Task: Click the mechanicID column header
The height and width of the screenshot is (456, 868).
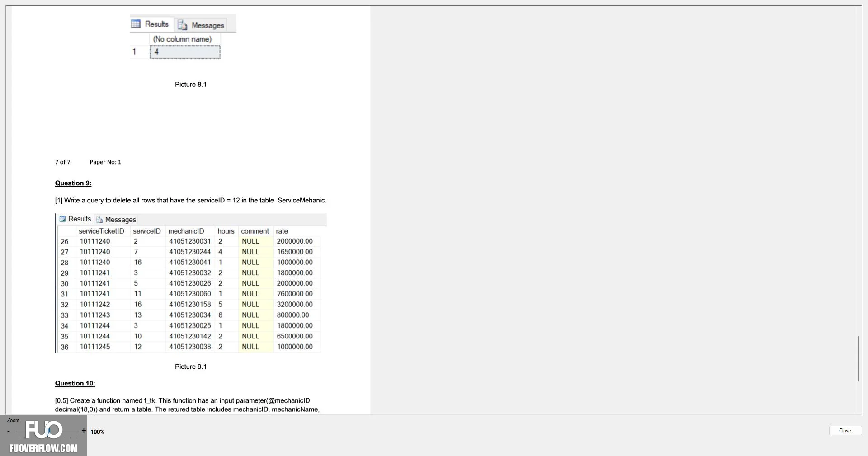Action: point(186,231)
